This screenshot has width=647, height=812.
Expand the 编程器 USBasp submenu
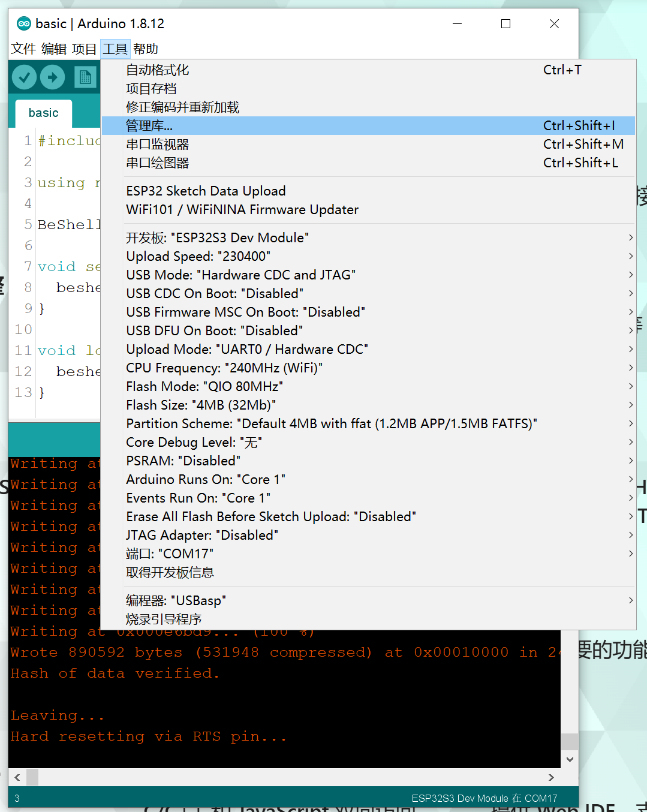coord(368,600)
